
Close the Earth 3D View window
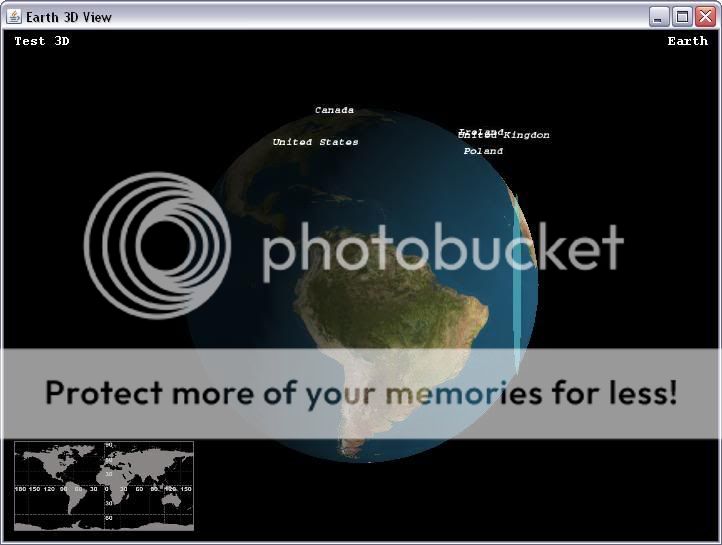pos(706,16)
